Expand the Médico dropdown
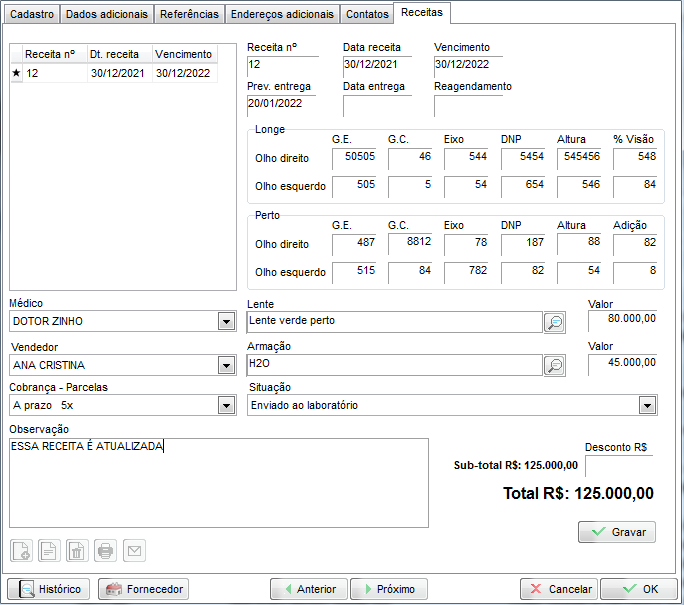 [x=226, y=322]
